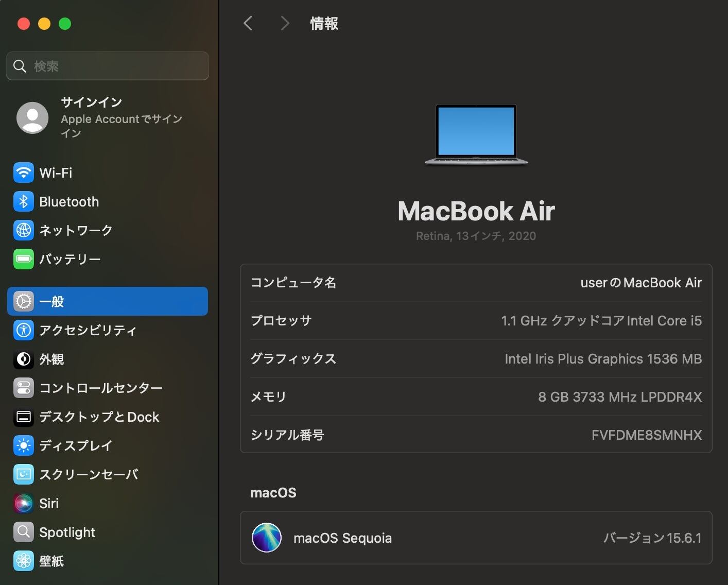Select the ディスプレイ sun icon
This screenshot has width=728, height=585.
[x=24, y=445]
